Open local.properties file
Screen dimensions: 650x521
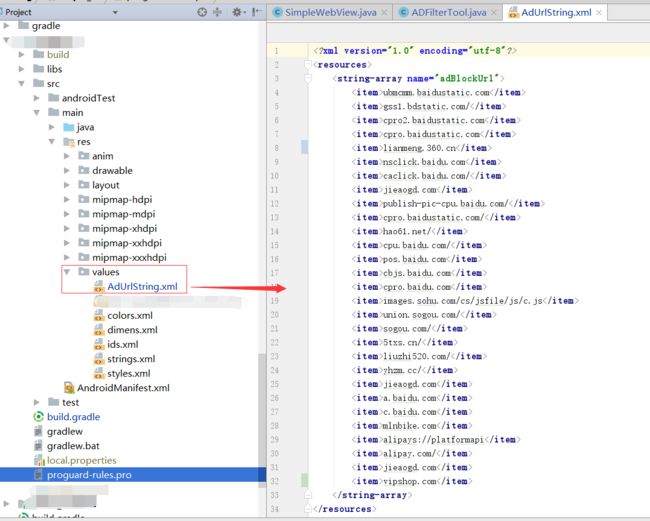pyautogui.click(x=81, y=460)
